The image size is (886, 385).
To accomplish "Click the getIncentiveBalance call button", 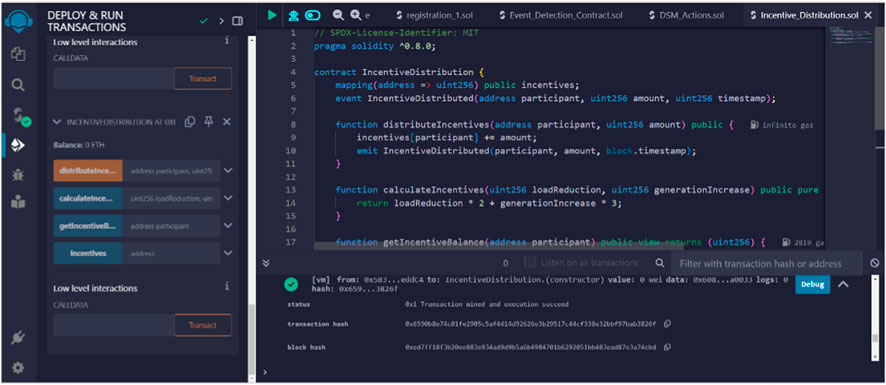I will tap(88, 226).
